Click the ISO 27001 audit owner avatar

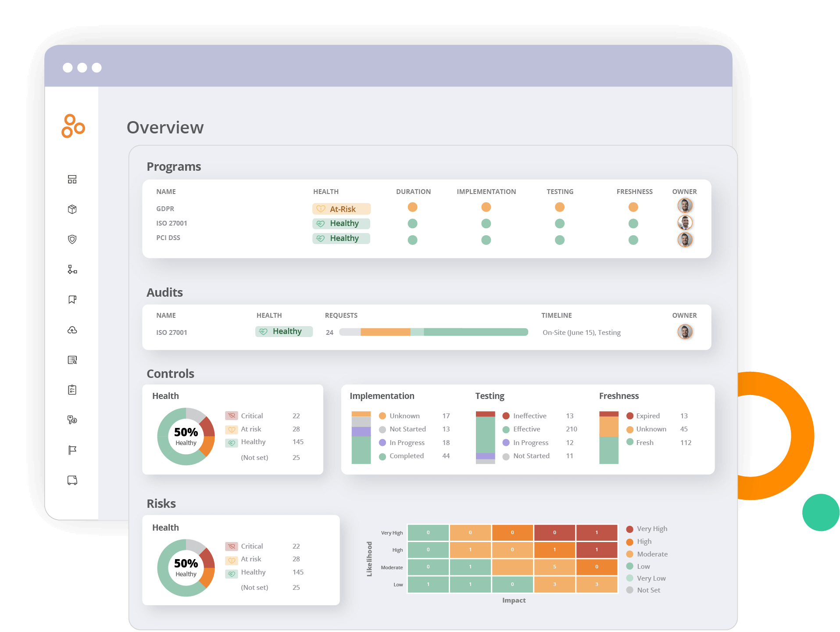685,332
